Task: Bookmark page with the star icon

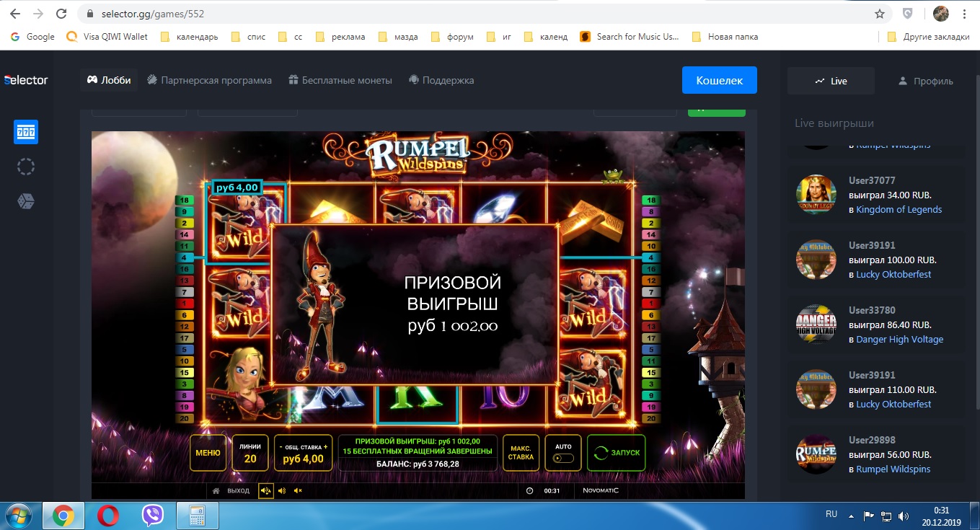Action: 880,14
